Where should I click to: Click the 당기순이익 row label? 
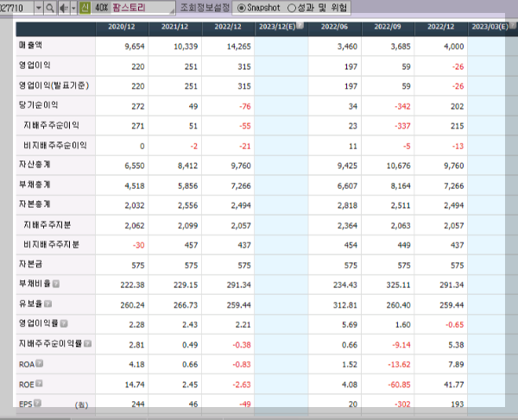click(x=38, y=105)
